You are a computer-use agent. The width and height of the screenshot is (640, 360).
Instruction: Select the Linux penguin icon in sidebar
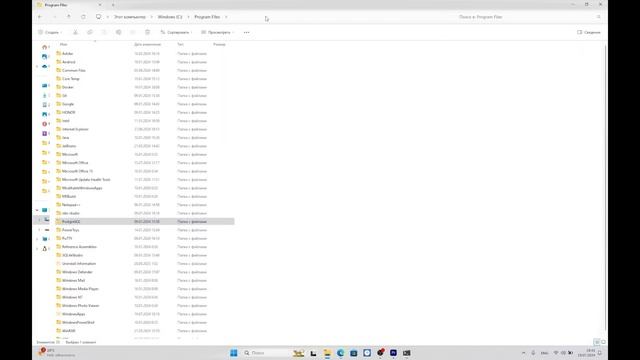coord(44,248)
